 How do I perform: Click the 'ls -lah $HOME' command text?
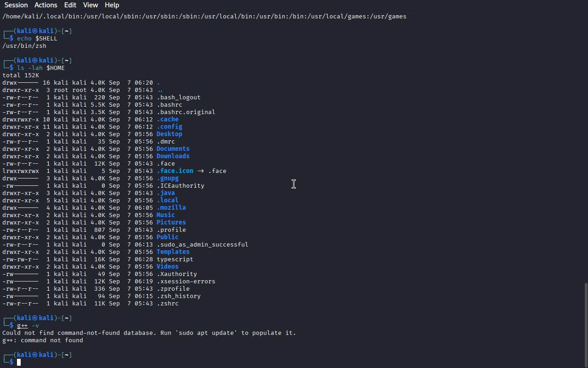click(x=41, y=68)
